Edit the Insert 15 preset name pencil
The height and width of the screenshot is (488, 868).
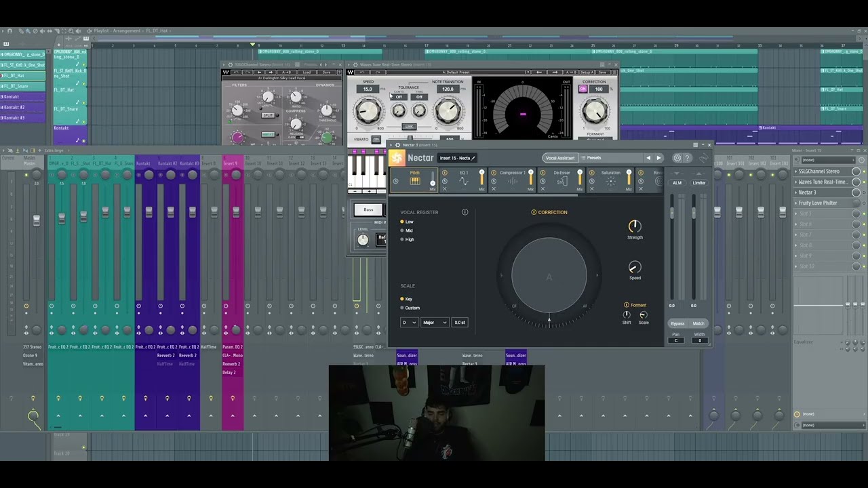pyautogui.click(x=473, y=158)
